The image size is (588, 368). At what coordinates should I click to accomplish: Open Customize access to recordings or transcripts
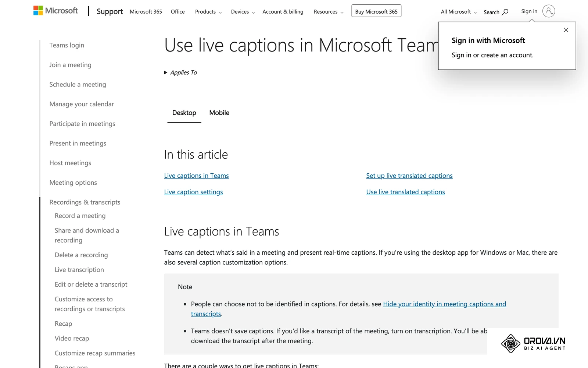pyautogui.click(x=90, y=304)
